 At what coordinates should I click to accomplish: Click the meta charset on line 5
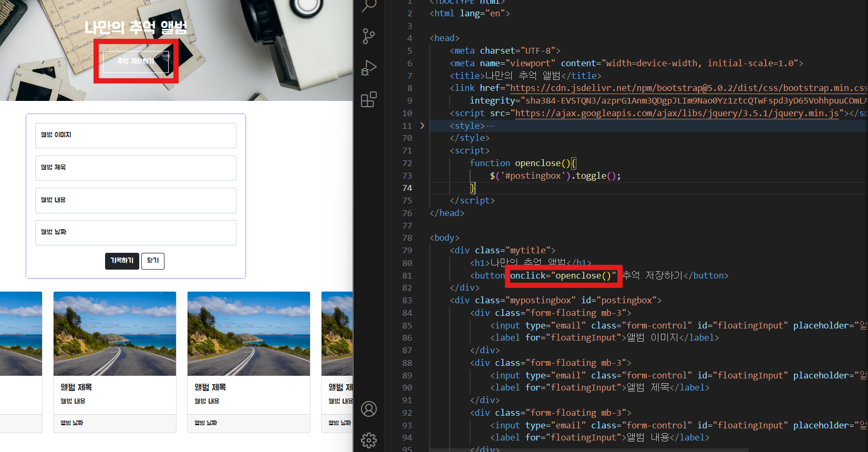[505, 50]
